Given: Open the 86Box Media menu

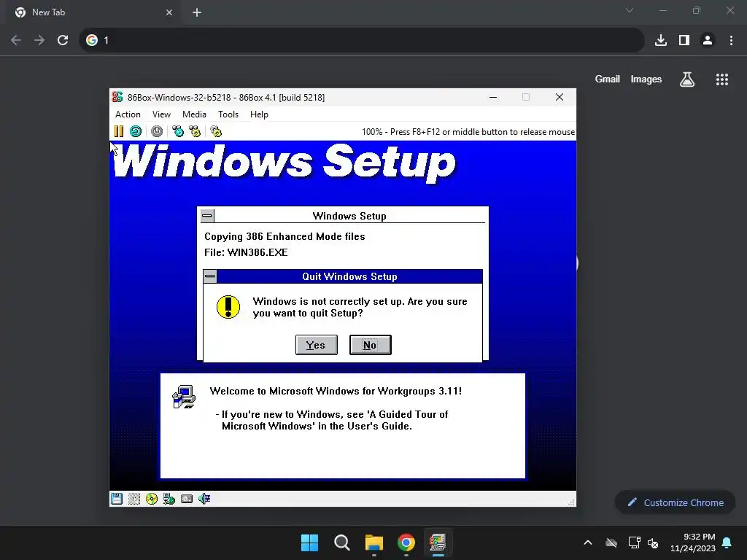Looking at the screenshot, I should (194, 114).
